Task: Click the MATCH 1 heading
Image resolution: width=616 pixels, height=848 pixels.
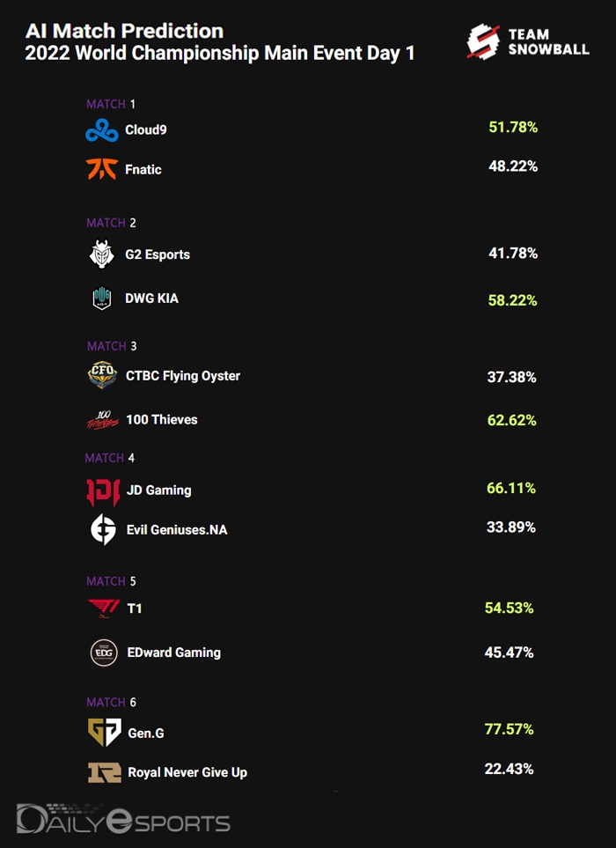Action: 111,104
